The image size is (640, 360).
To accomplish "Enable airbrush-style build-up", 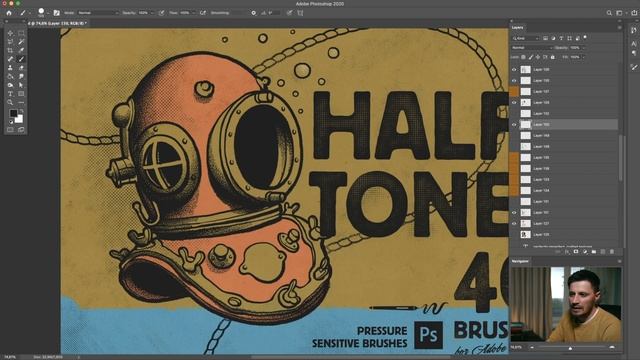I will (x=203, y=13).
